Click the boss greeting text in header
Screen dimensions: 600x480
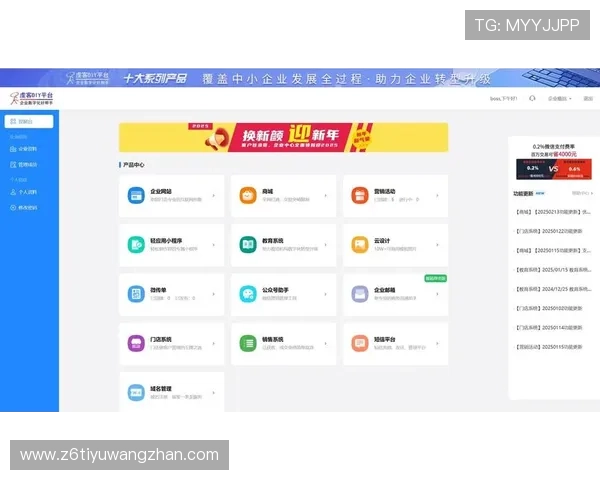[x=503, y=99]
